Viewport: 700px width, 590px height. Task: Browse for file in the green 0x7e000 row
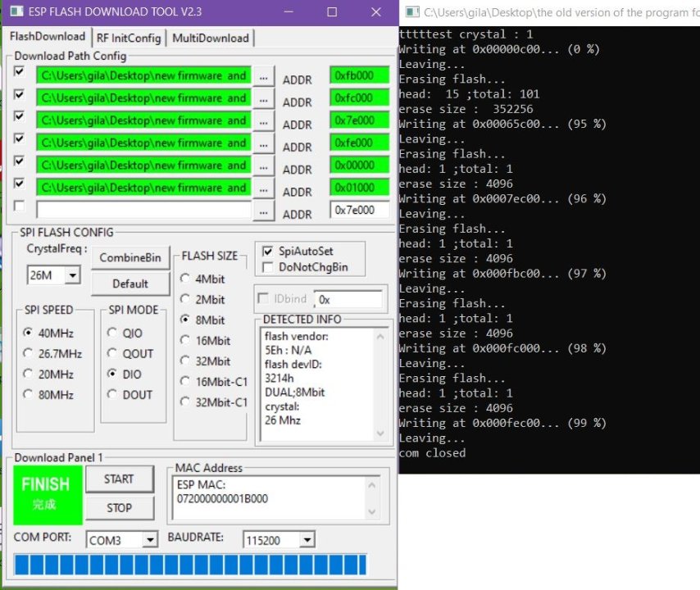[x=263, y=122]
